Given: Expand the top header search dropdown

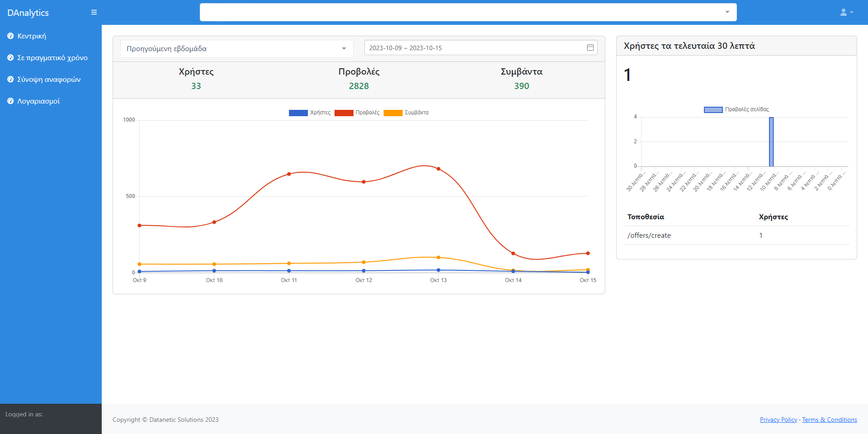Looking at the screenshot, I should [727, 12].
